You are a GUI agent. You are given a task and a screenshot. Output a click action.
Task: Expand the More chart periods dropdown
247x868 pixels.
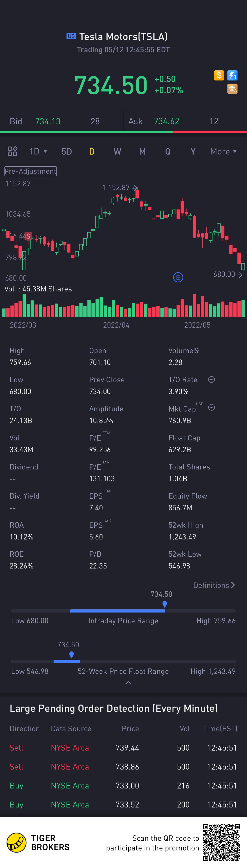tap(223, 151)
